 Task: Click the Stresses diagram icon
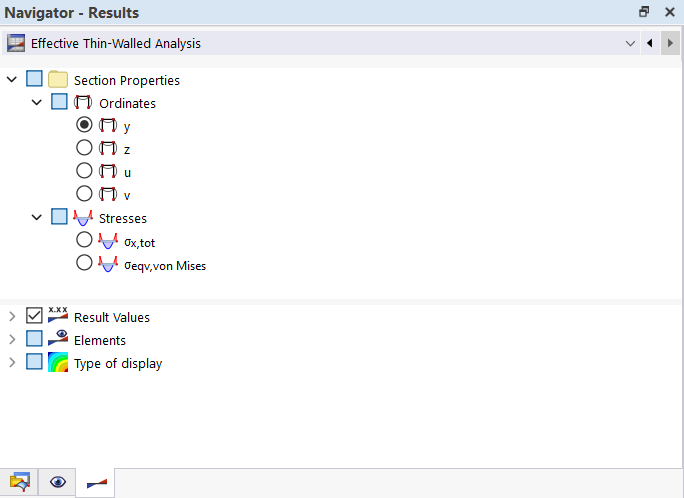click(x=83, y=218)
